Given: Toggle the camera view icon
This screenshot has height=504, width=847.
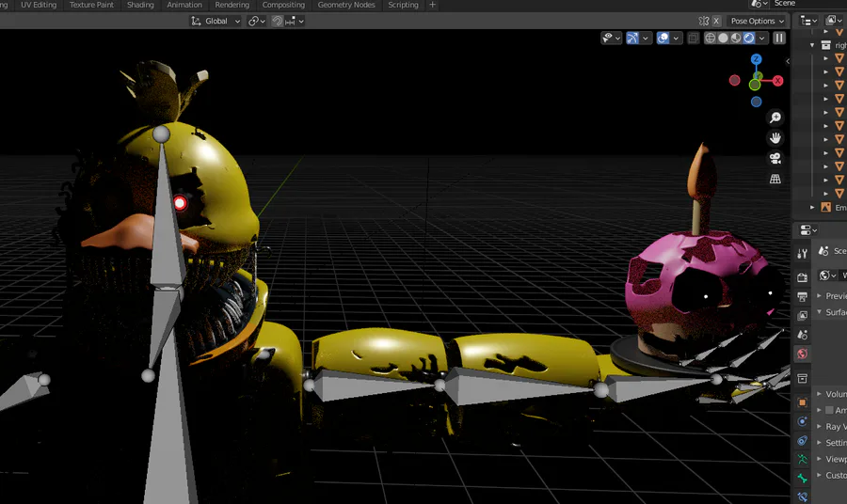Looking at the screenshot, I should pos(775,159).
